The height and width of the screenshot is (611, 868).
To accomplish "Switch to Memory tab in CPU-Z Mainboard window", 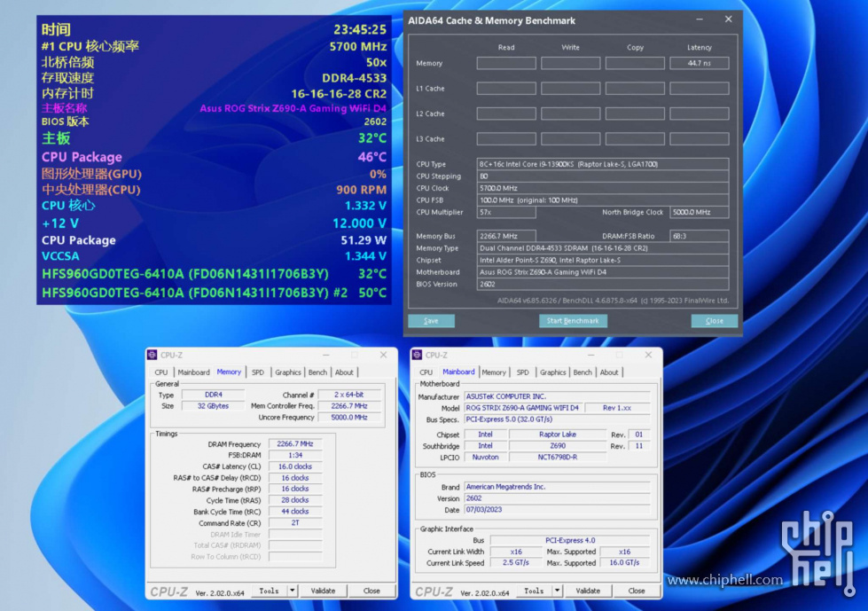I will point(494,372).
